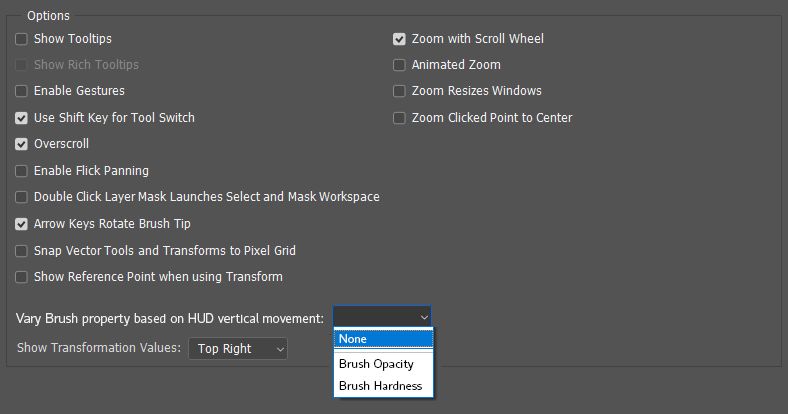Check Show Reference Point when using Transform
Image resolution: width=788 pixels, height=414 pixels.
pyautogui.click(x=21, y=277)
